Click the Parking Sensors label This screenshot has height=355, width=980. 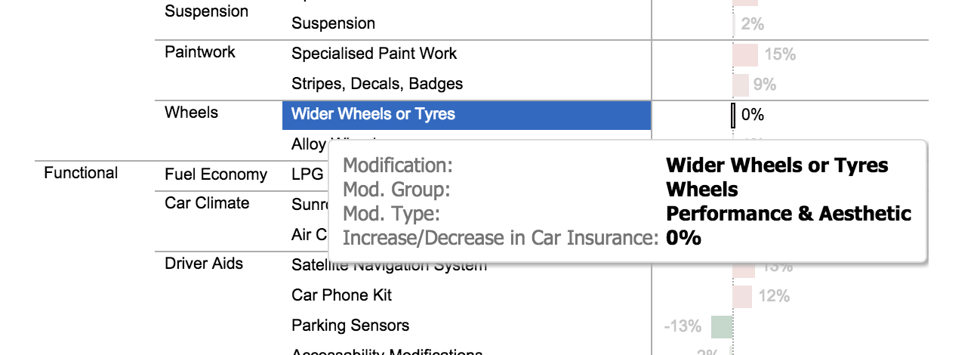pos(350,326)
